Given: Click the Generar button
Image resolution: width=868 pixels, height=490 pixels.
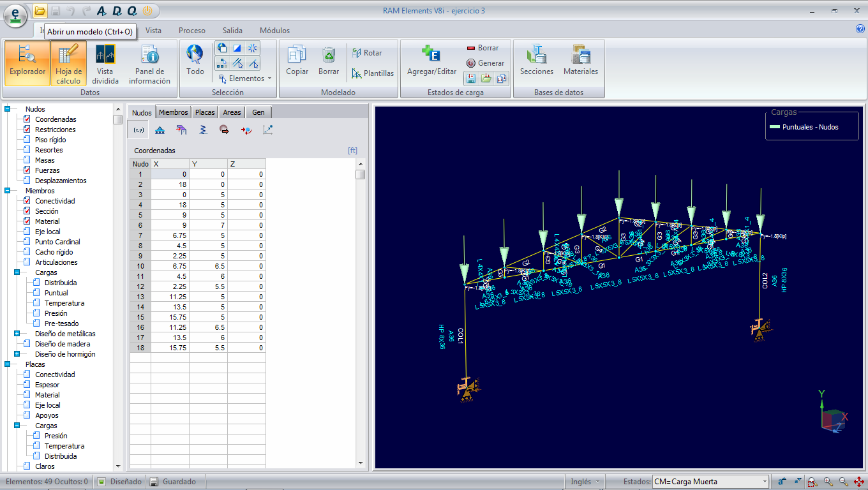Looking at the screenshot, I should [485, 63].
